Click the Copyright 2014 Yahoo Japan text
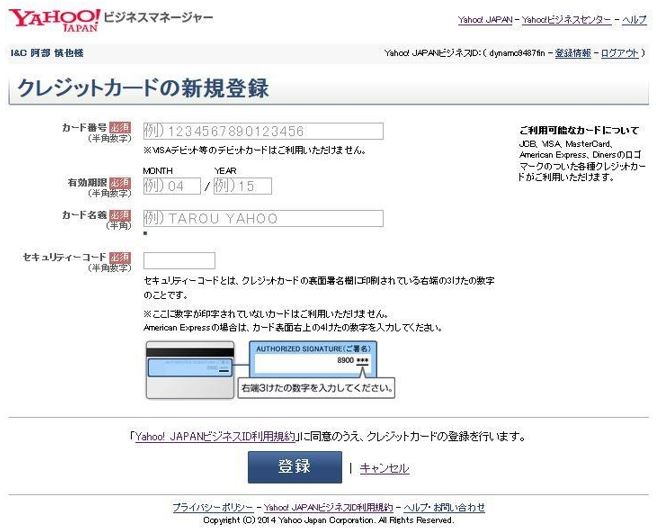 pos(328,520)
